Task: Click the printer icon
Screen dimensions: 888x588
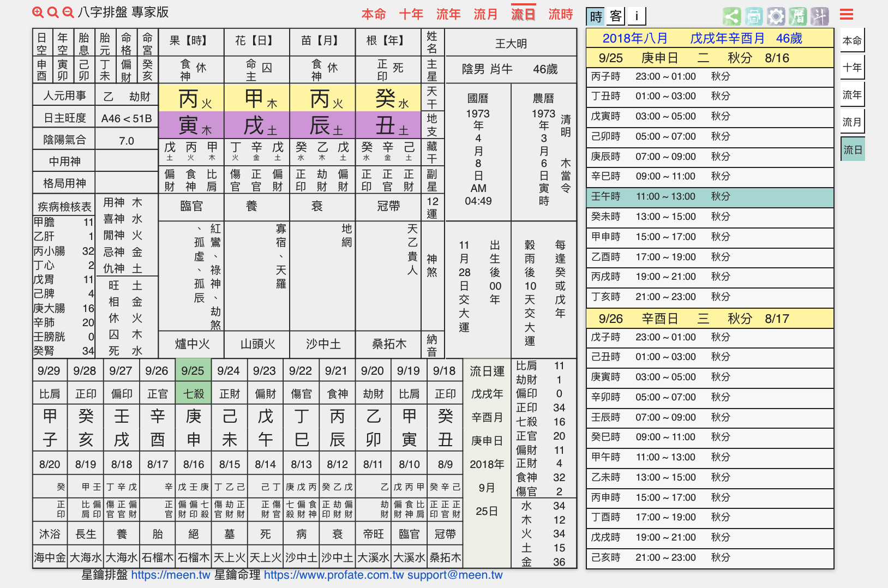Action: coord(754,16)
